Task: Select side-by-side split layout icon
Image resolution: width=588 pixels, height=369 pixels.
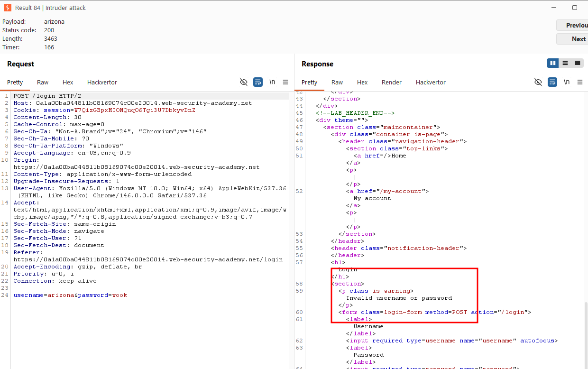Action: (x=552, y=63)
